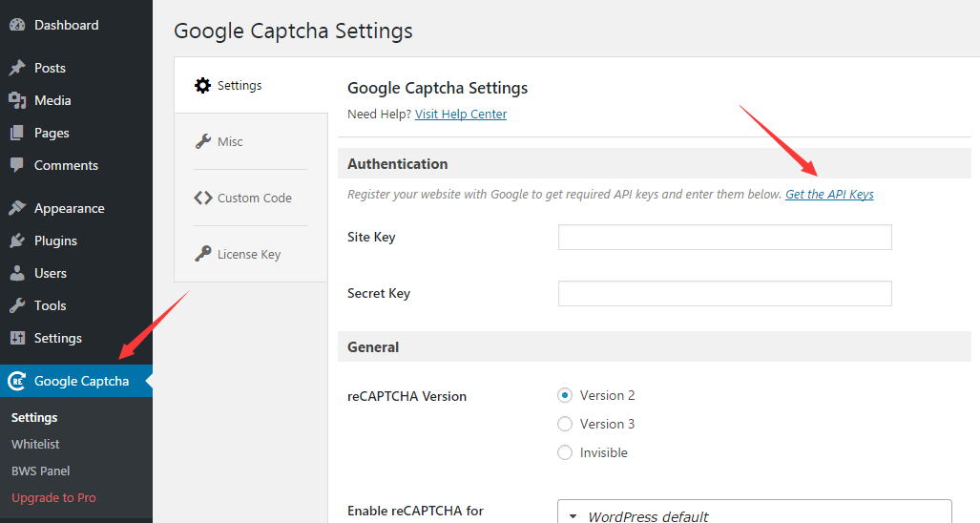The width and height of the screenshot is (980, 523).
Task: Switch to the License Key tab
Action: pyautogui.click(x=251, y=254)
